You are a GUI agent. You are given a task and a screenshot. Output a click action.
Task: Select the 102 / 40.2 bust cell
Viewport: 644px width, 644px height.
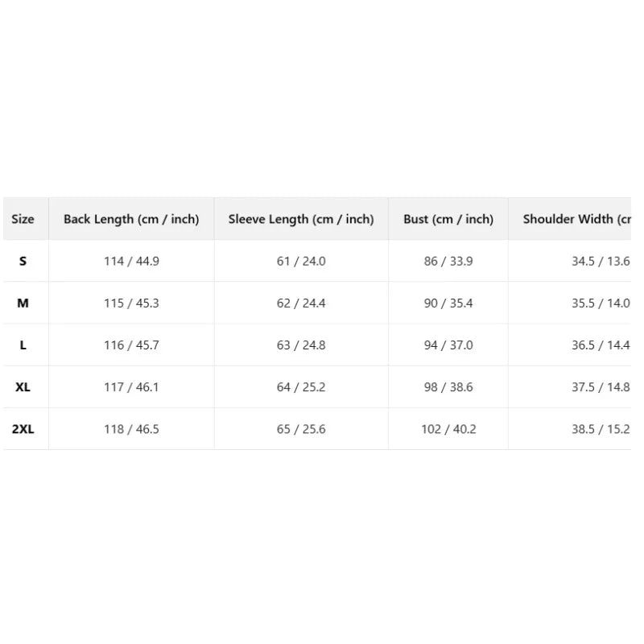tap(448, 429)
